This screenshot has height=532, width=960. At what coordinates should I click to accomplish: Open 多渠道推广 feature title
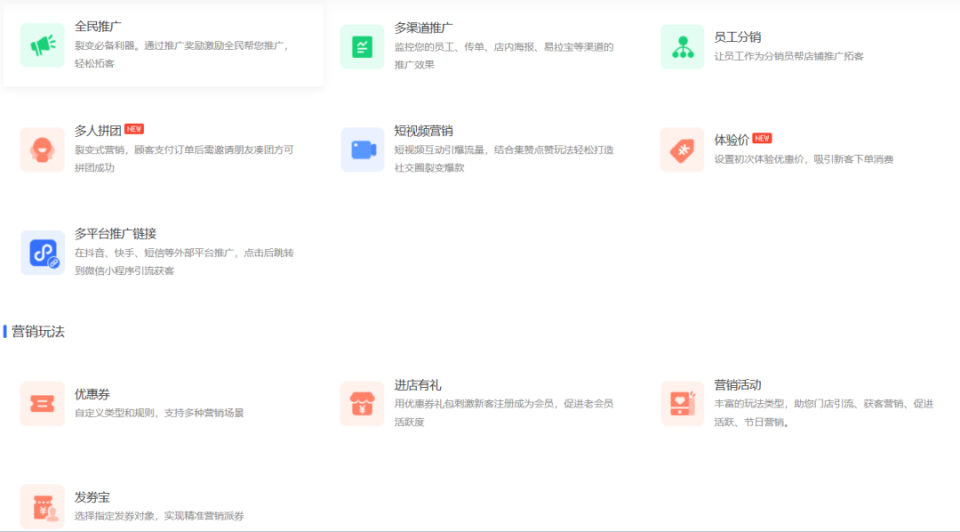pyautogui.click(x=423, y=28)
